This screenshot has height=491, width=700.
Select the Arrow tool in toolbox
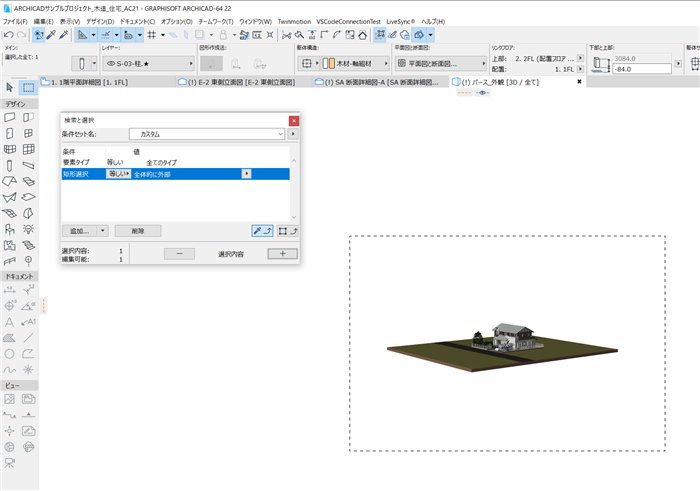click(x=9, y=87)
